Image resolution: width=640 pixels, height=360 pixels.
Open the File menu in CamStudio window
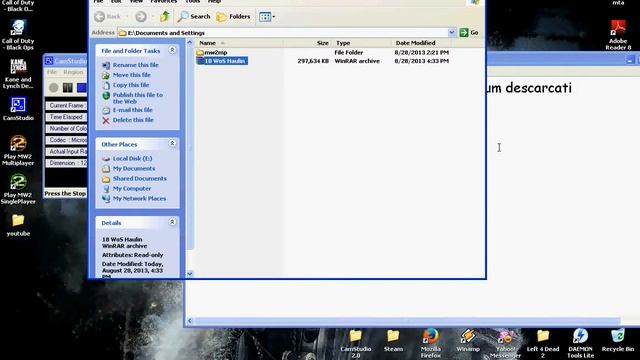pos(51,72)
